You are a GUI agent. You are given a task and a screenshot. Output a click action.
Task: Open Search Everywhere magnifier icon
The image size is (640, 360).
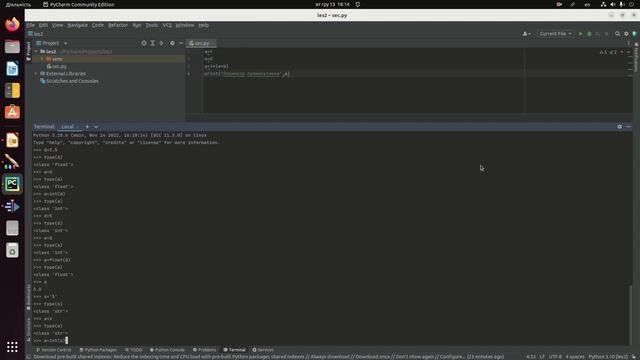point(618,34)
